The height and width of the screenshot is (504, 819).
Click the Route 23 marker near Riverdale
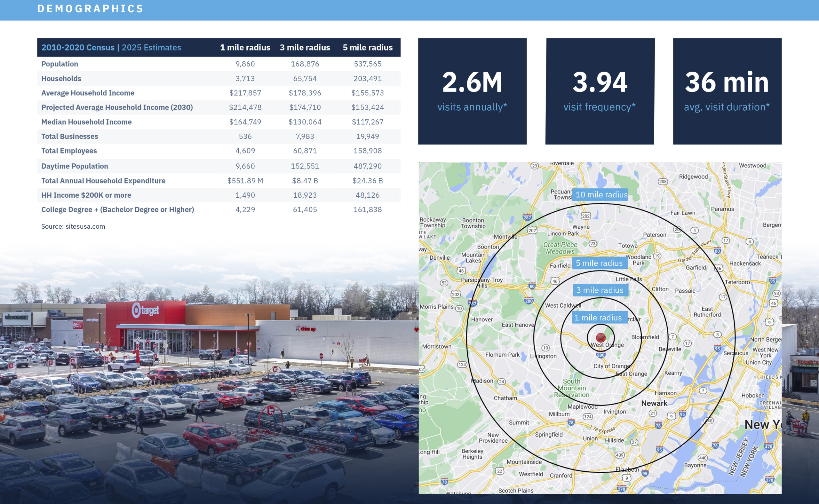535,166
